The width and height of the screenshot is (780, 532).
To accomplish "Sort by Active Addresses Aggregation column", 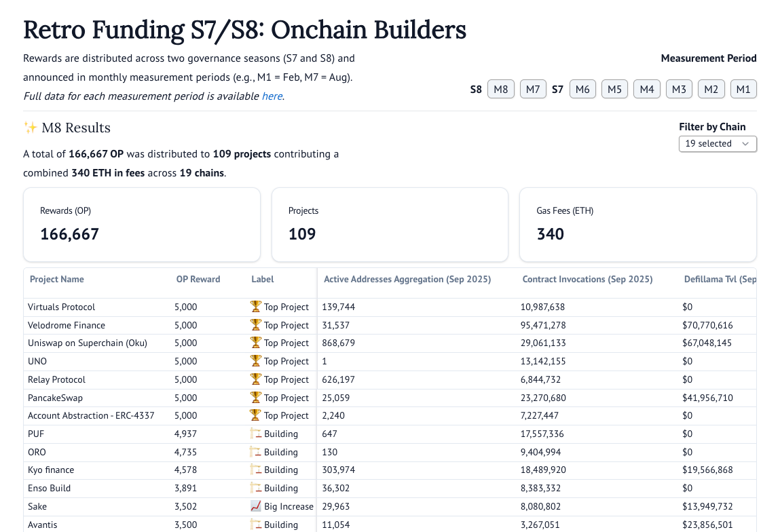I will tap(407, 279).
